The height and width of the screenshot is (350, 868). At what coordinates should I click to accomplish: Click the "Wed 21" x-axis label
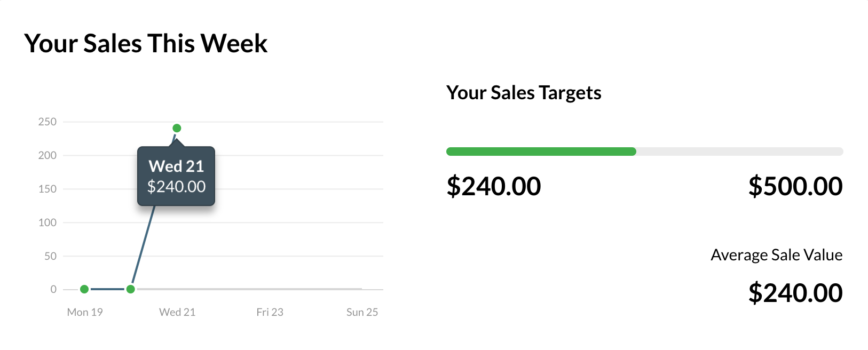tap(177, 312)
